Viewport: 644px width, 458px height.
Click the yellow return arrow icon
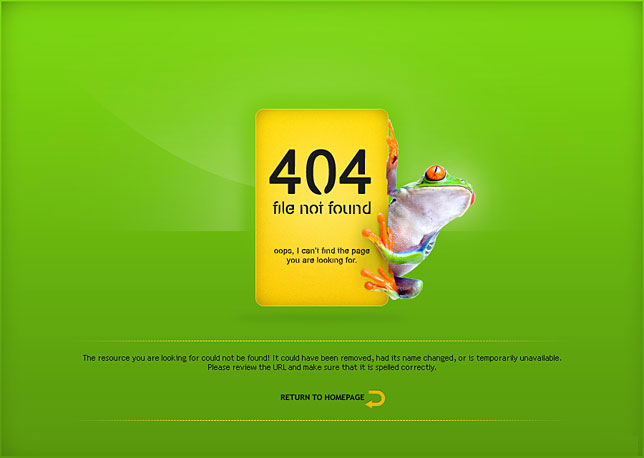pos(375,399)
